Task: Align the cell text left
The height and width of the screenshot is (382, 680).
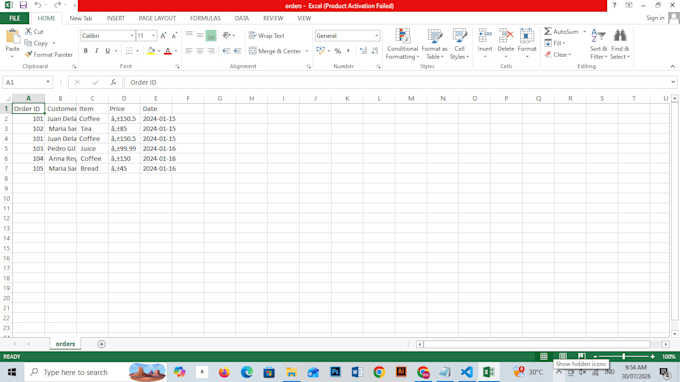Action: 189,51
